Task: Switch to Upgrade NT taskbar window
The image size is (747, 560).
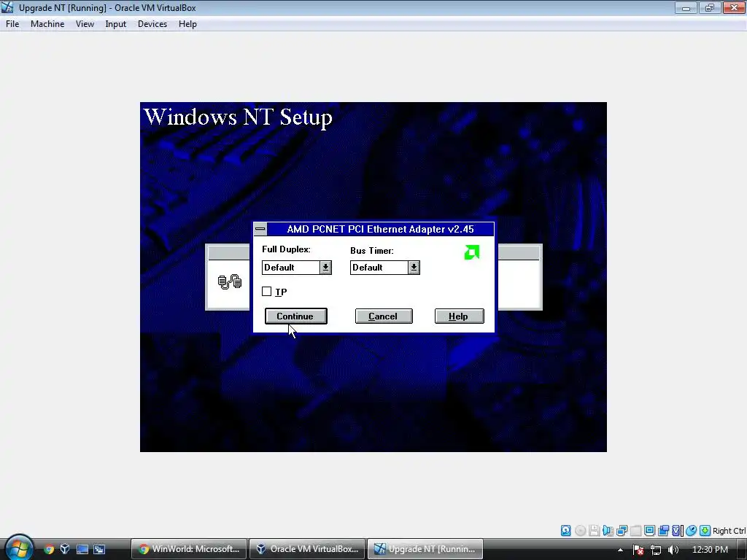Action: (x=425, y=549)
